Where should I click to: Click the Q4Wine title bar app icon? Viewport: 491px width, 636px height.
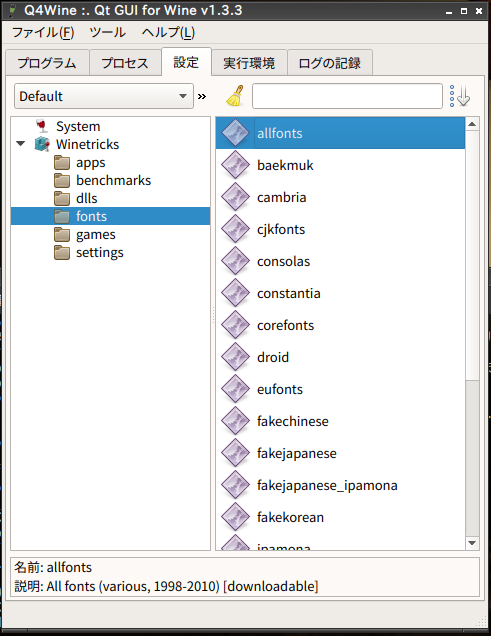click(x=12, y=10)
